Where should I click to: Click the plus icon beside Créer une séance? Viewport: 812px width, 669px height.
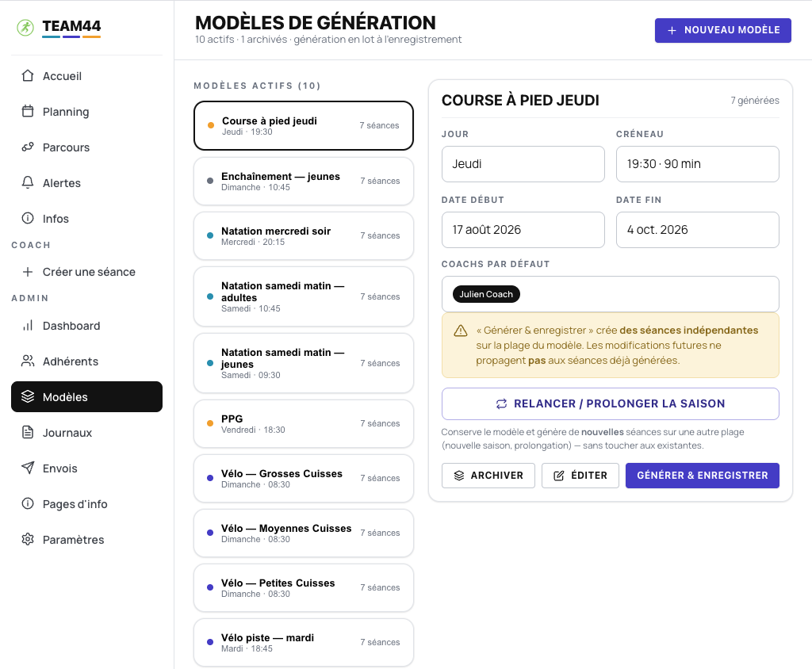click(x=28, y=272)
